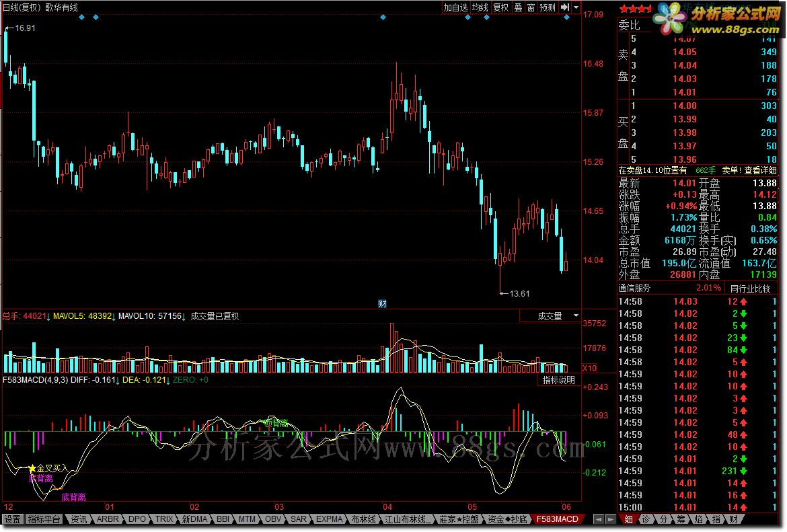Click the 窗 window layout button
Image resolution: width=787 pixels, height=532 pixels.
point(531,7)
